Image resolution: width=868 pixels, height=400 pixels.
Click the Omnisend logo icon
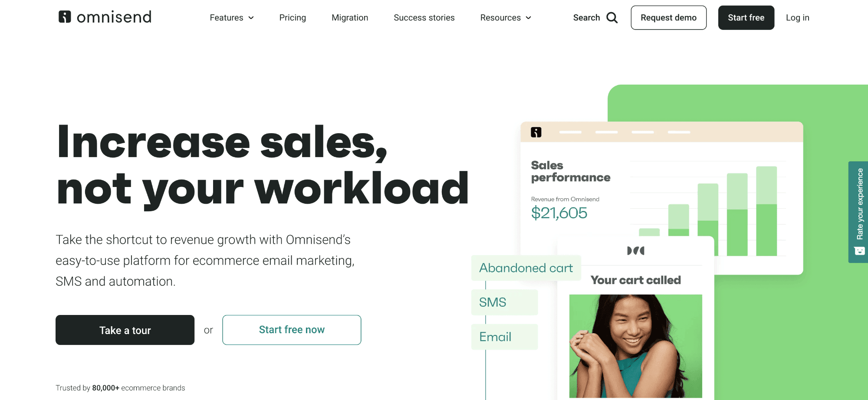pyautogui.click(x=65, y=17)
